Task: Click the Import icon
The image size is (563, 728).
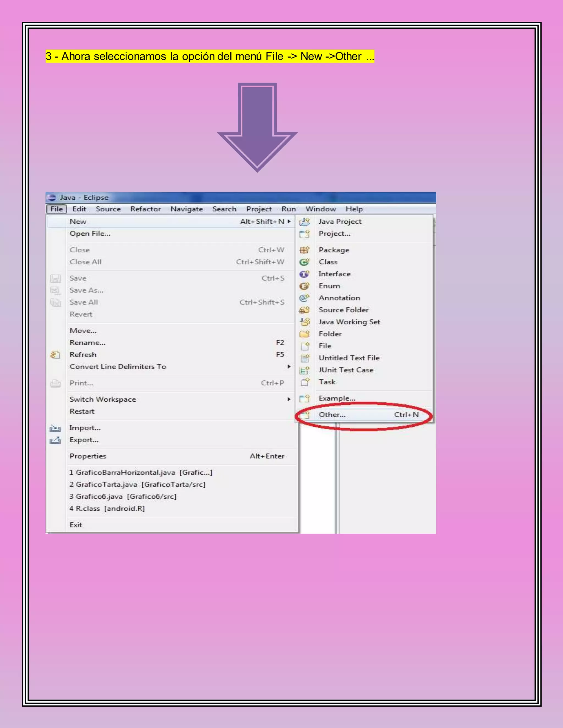Action: coord(55,428)
